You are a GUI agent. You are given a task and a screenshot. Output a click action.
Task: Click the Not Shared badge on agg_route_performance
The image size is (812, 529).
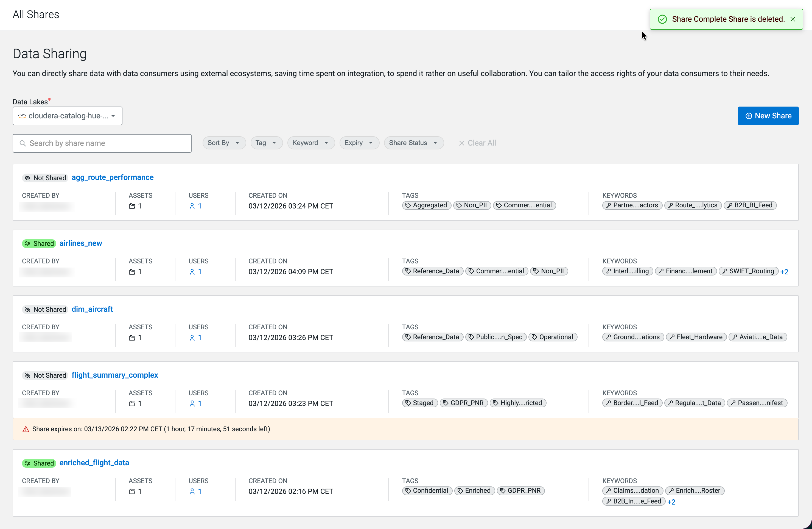tap(45, 178)
